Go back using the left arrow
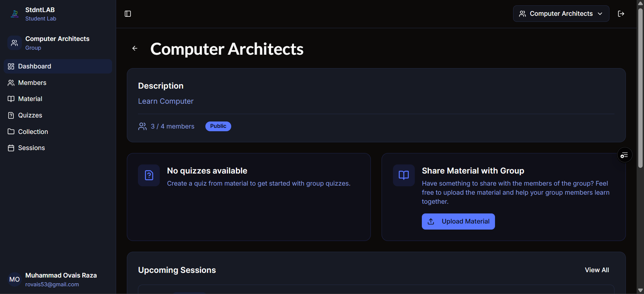The height and width of the screenshot is (294, 644). click(x=135, y=48)
